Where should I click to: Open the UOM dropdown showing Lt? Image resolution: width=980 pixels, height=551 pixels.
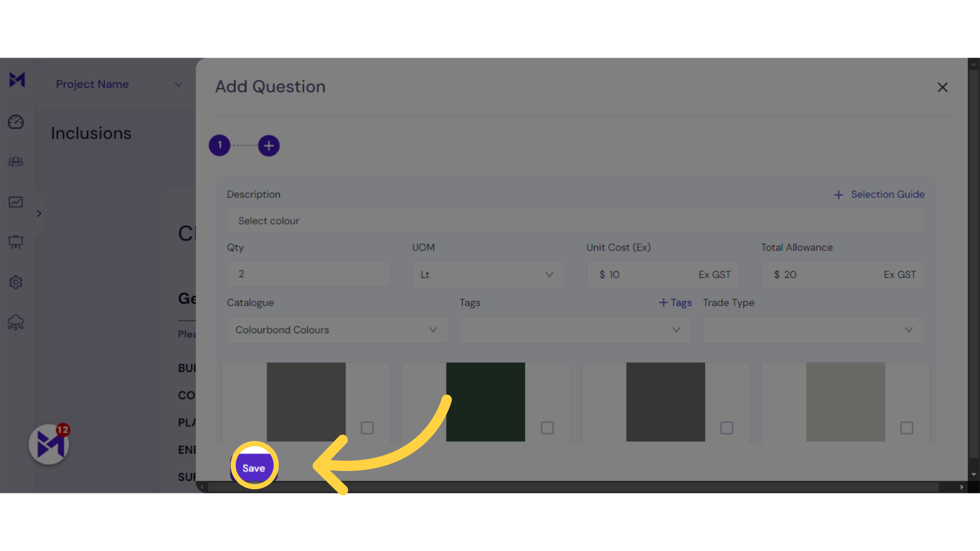(x=488, y=274)
